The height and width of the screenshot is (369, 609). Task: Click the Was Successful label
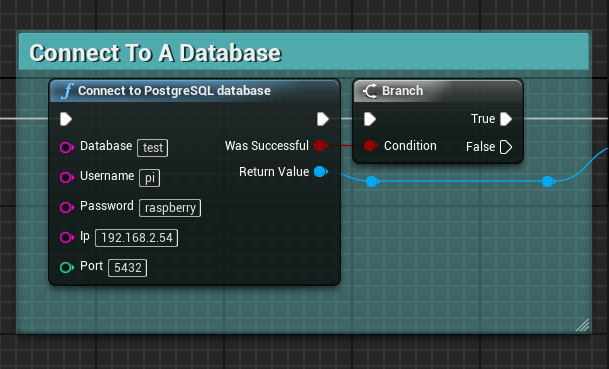[x=266, y=146]
